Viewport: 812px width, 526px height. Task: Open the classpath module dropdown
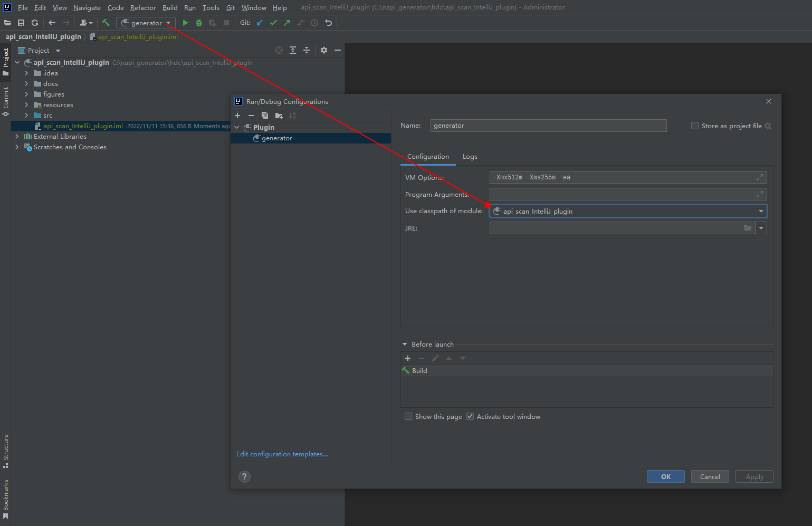tap(761, 211)
